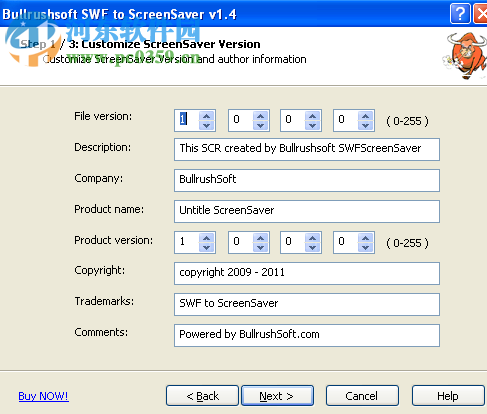Viewport: 487px width, 414px height.
Task: Open the Buy NOW! link
Action: (43, 396)
